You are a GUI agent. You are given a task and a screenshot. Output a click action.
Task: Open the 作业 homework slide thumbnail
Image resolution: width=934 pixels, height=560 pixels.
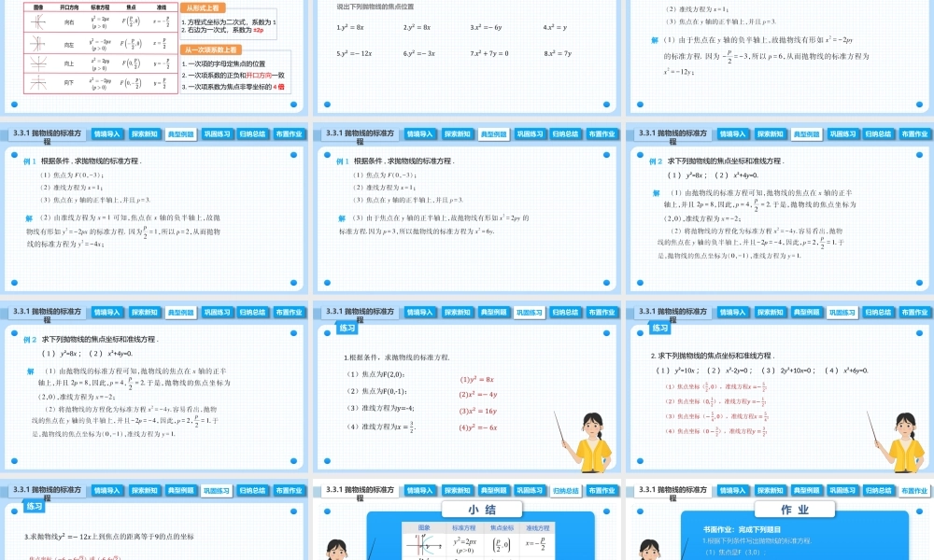(x=779, y=520)
